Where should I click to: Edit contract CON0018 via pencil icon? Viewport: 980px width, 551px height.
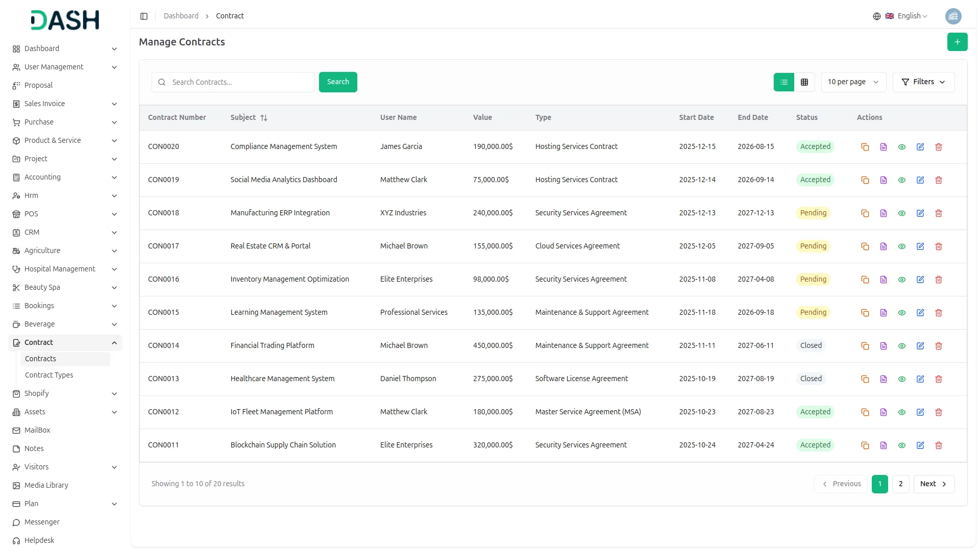[x=920, y=213]
